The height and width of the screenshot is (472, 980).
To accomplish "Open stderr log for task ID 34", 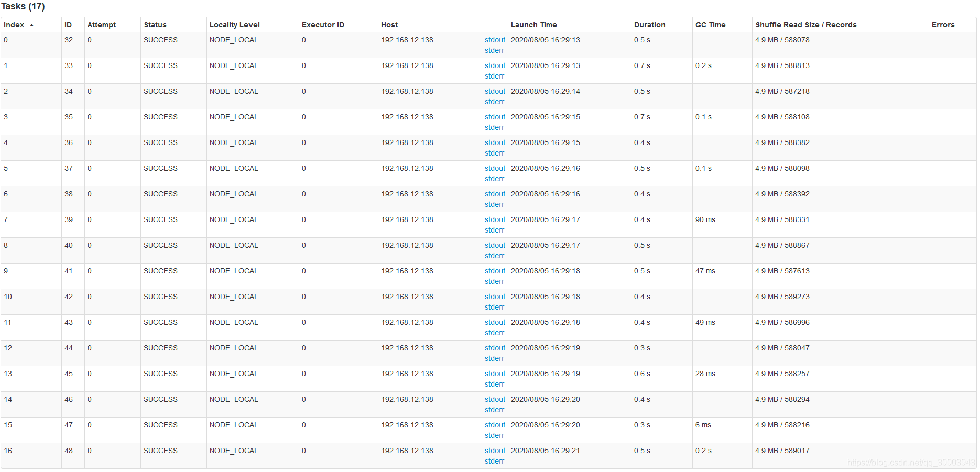I will (x=494, y=102).
